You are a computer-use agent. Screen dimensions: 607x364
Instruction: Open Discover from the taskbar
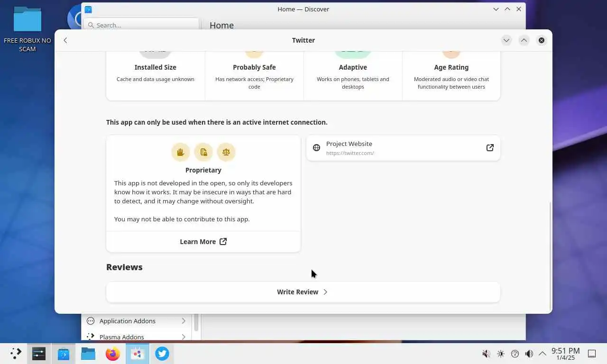coord(64,354)
